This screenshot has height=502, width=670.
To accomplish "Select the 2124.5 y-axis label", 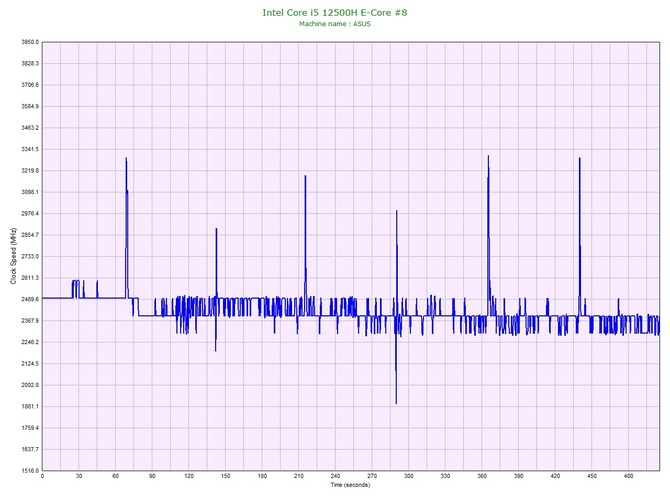I will (30, 364).
